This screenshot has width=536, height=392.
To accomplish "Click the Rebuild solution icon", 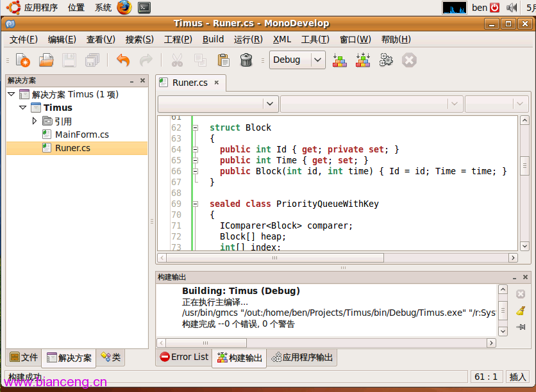I will (x=363, y=60).
